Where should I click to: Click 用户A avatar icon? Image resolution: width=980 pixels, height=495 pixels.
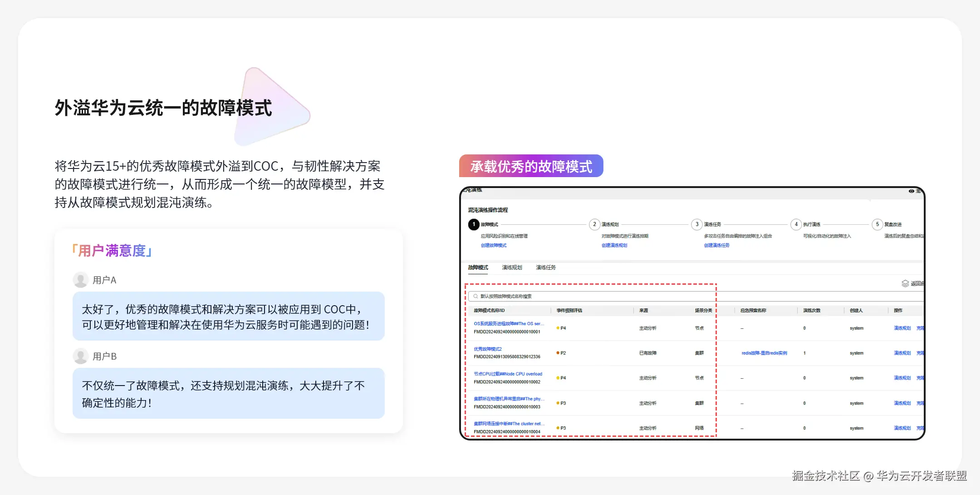80,280
